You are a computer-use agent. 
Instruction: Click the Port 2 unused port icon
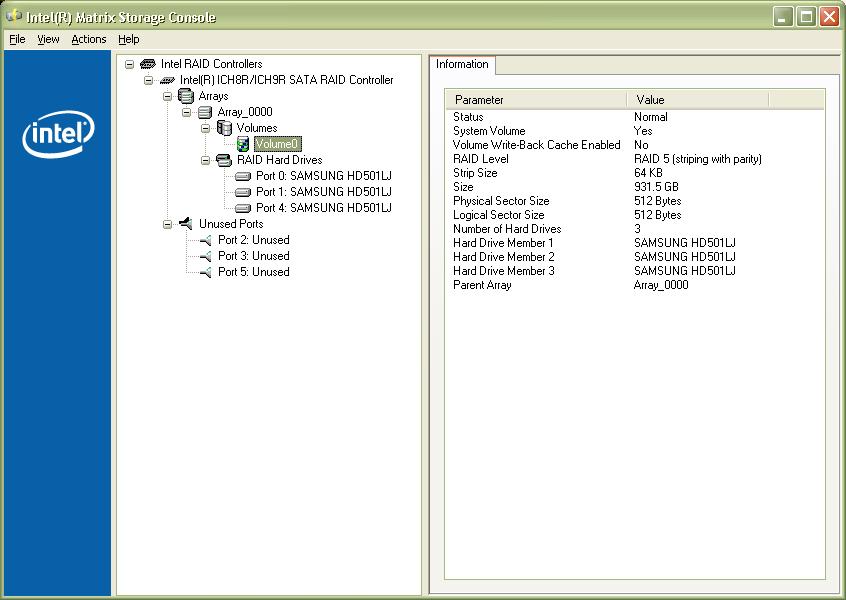(205, 240)
